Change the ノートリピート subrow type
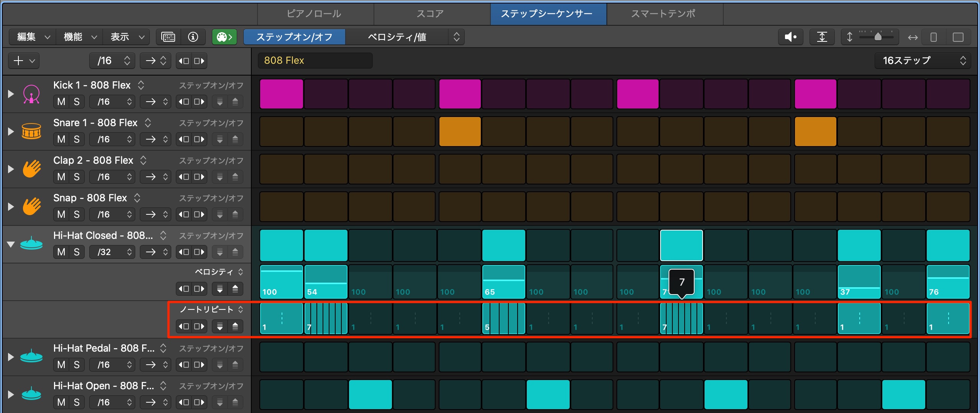The height and width of the screenshot is (413, 980). pos(211,309)
